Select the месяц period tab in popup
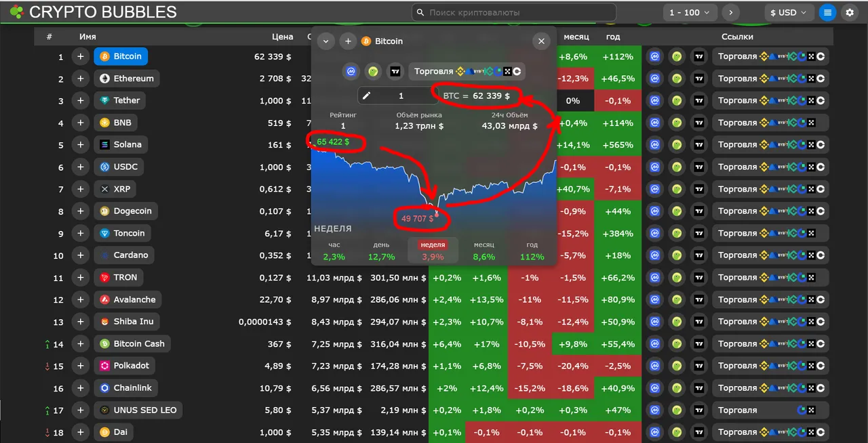This screenshot has width=868, height=443. [484, 251]
